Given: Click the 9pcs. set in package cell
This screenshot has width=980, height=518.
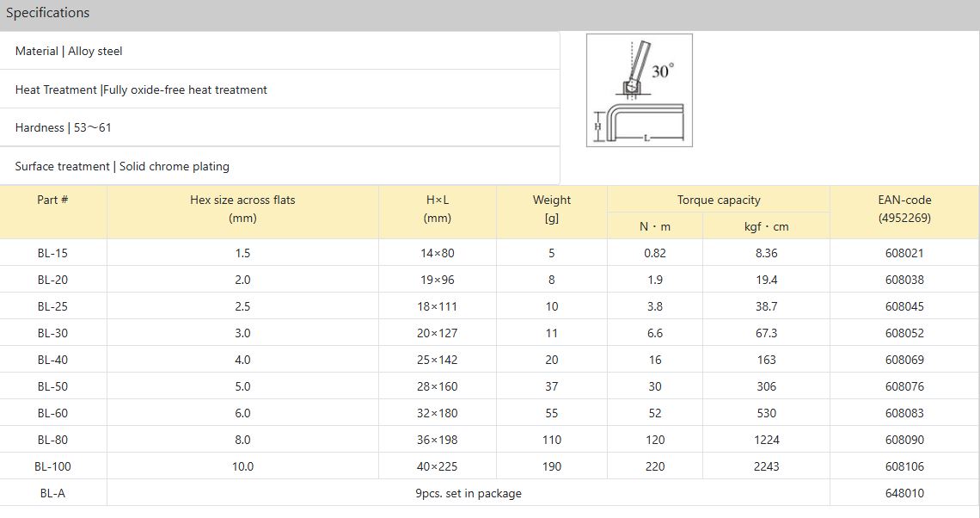Looking at the screenshot, I should [x=468, y=493].
